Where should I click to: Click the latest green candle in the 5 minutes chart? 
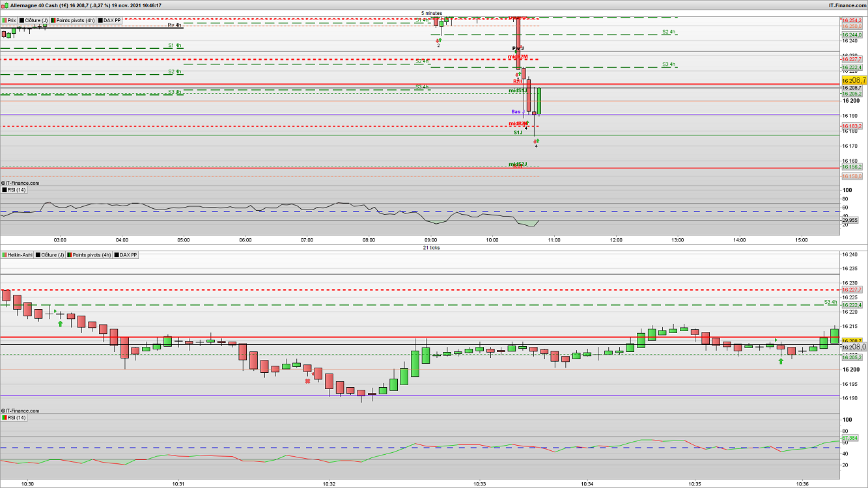coord(539,102)
